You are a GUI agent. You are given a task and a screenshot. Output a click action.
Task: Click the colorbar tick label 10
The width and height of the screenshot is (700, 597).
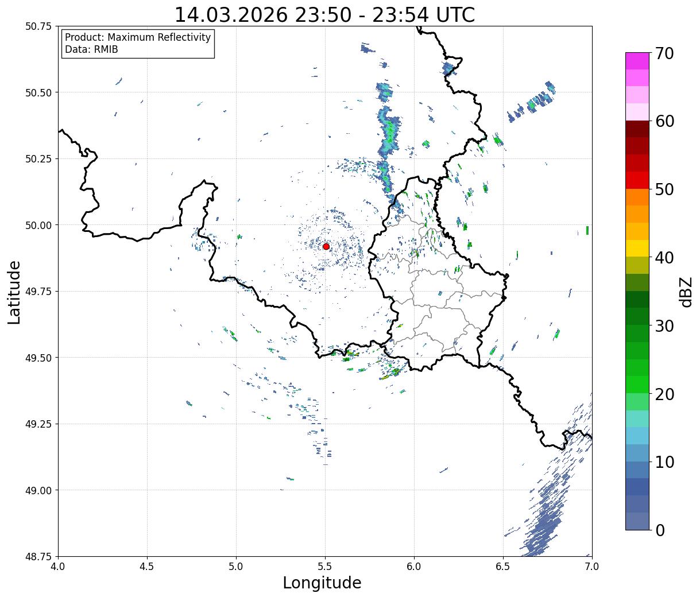pyautogui.click(x=664, y=462)
